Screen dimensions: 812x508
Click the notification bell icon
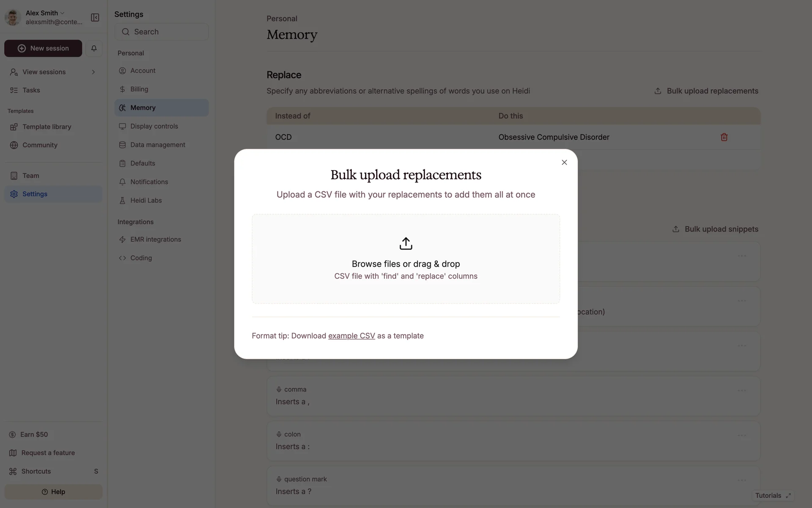click(94, 48)
